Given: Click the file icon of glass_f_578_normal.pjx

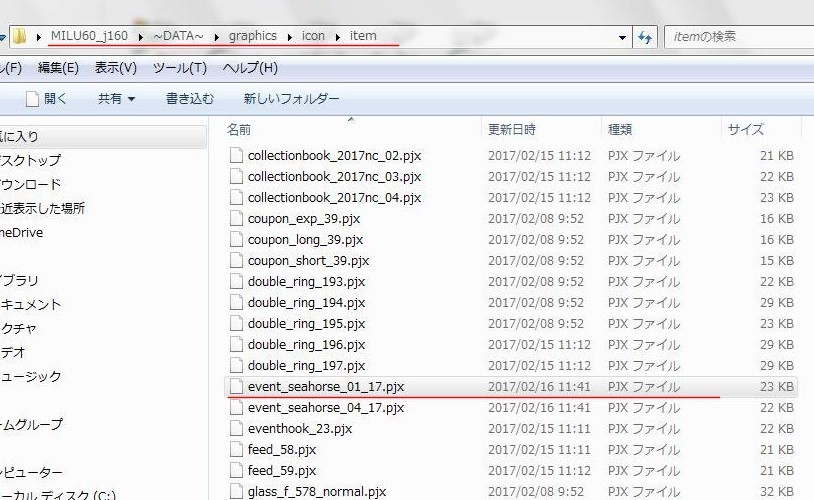Looking at the screenshot, I should coord(236,491).
